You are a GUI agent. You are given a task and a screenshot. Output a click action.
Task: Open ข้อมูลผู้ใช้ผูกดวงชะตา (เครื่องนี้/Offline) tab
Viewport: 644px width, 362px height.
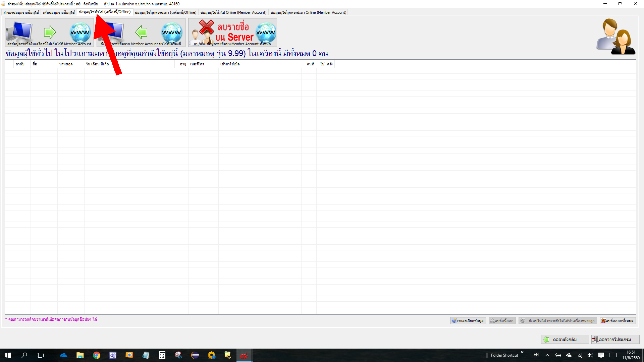click(x=165, y=12)
